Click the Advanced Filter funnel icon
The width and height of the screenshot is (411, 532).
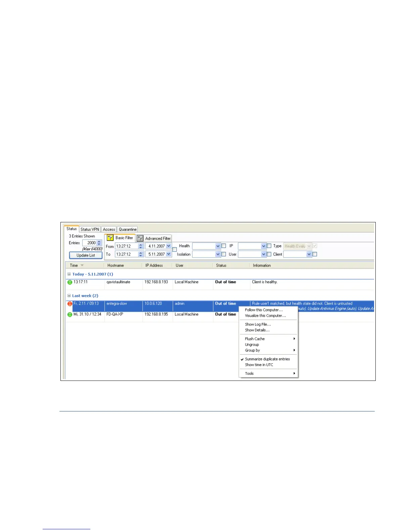pyautogui.click(x=140, y=238)
